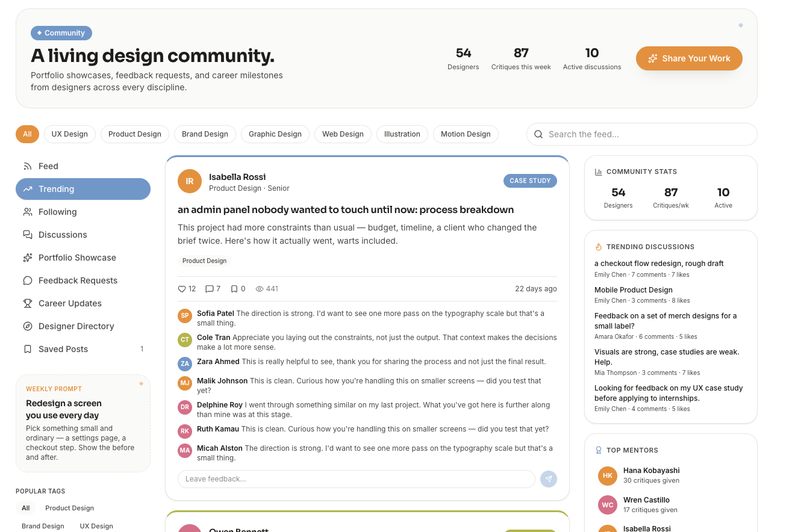Click Zara Ahmed's ZA avatar
The height and width of the screenshot is (532, 795).
[x=185, y=363]
